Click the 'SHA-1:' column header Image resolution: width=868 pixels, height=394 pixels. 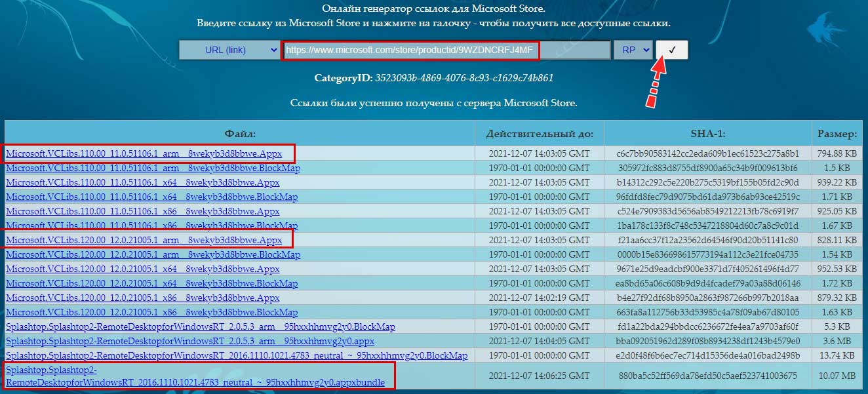(x=708, y=134)
